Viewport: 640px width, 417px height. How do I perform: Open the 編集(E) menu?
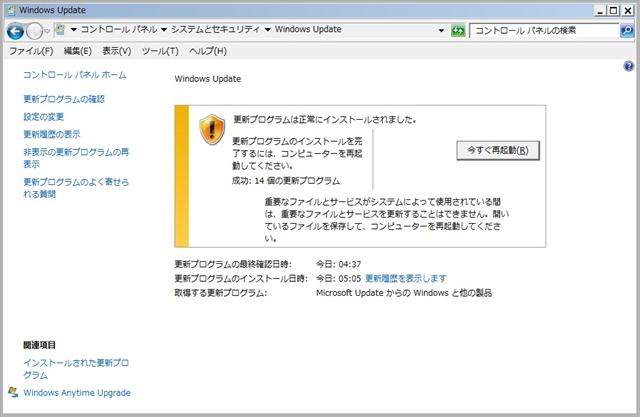[78, 51]
